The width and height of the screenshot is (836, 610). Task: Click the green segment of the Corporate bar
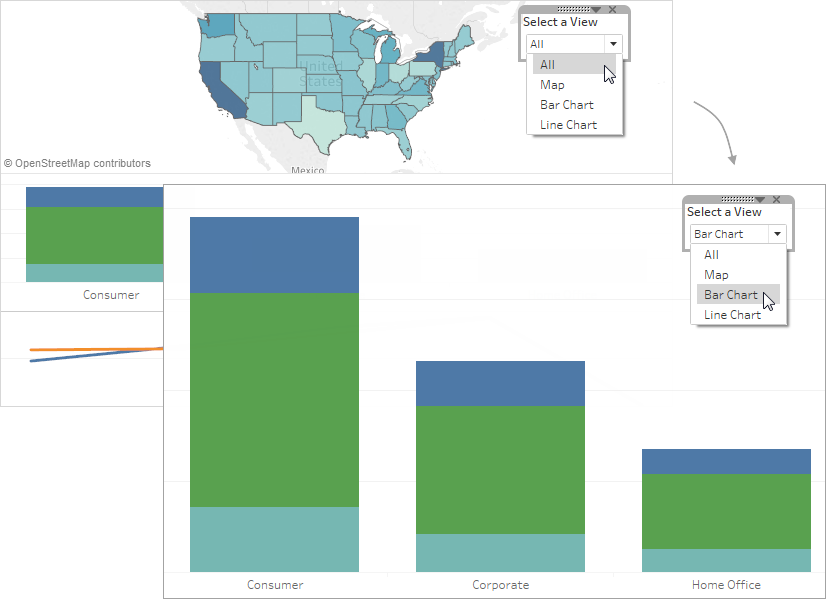click(500, 470)
